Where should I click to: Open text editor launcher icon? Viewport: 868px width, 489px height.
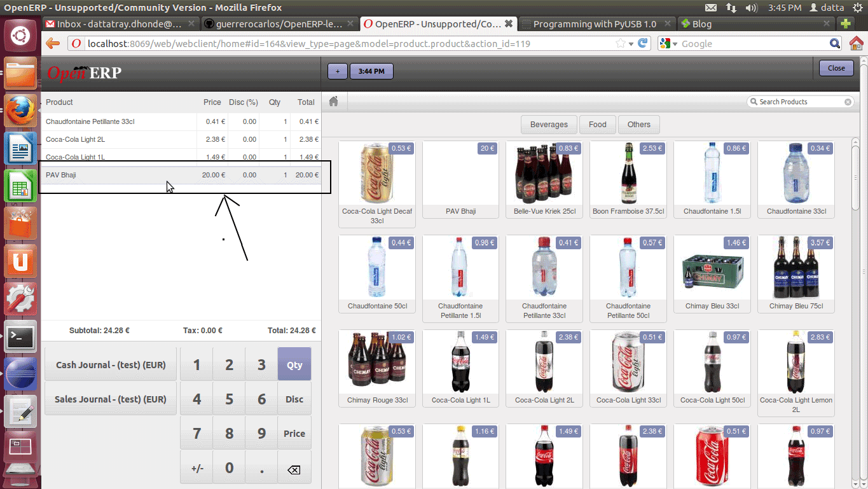point(21,412)
